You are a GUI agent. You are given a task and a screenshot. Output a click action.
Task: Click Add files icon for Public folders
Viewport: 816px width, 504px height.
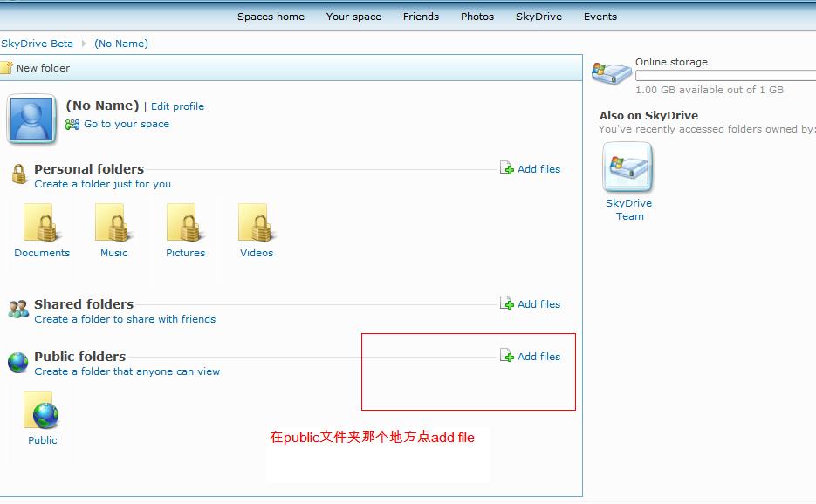[x=507, y=356]
